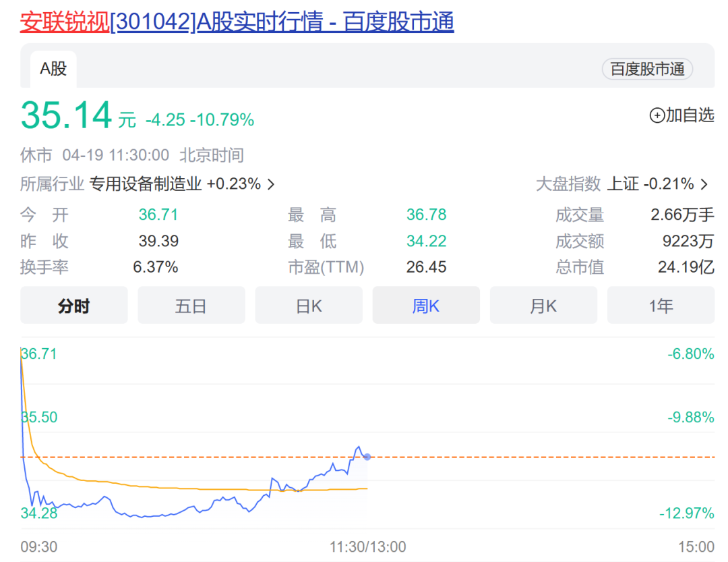Viewport: 728px width, 562px height.
Task: Click the blue current-price marker dot on chart
Action: coord(367,457)
